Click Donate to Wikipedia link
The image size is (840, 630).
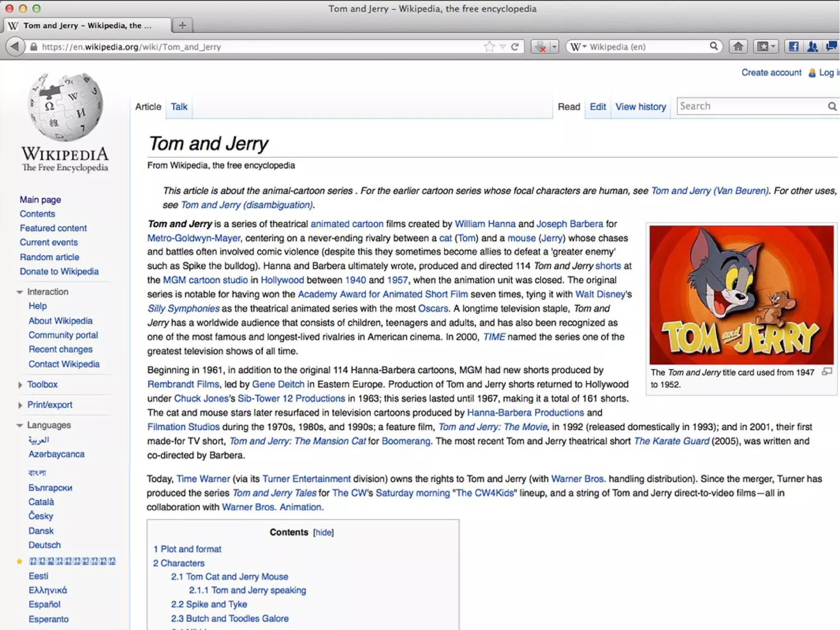(x=59, y=271)
